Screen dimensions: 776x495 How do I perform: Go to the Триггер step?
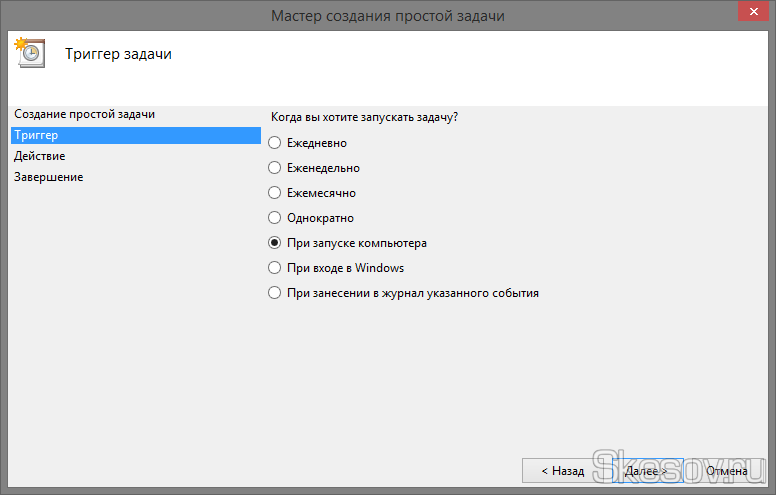[37, 135]
